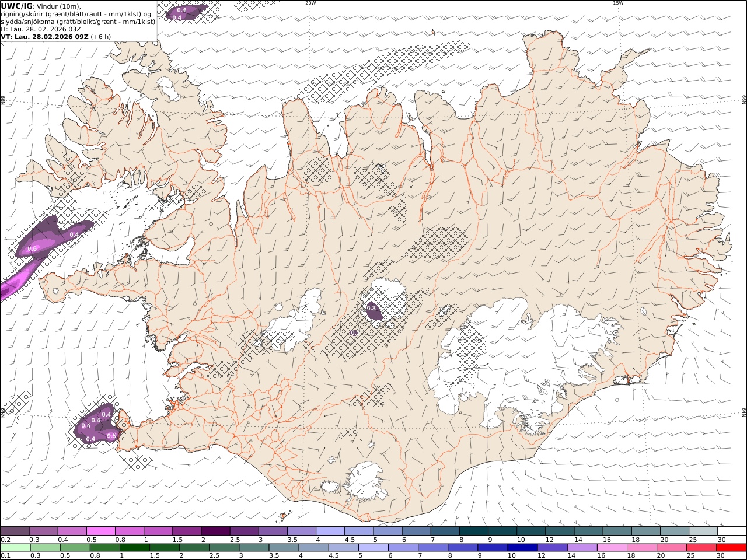Click the '(+6 h)' forecast offset text
Image resolution: width=747 pixels, height=560 pixels.
(101, 37)
